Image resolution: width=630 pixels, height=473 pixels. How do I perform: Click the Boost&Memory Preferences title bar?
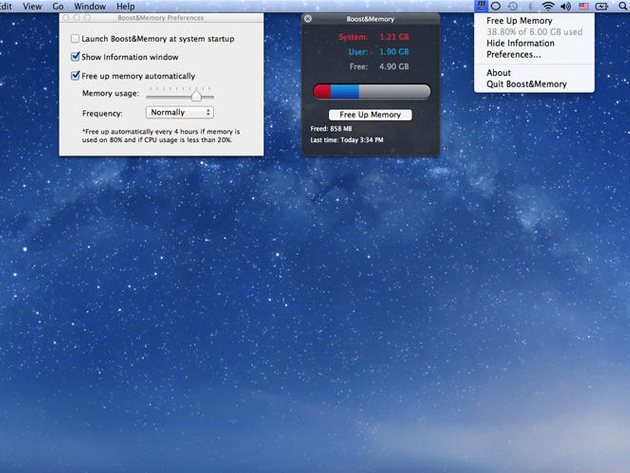point(161,18)
